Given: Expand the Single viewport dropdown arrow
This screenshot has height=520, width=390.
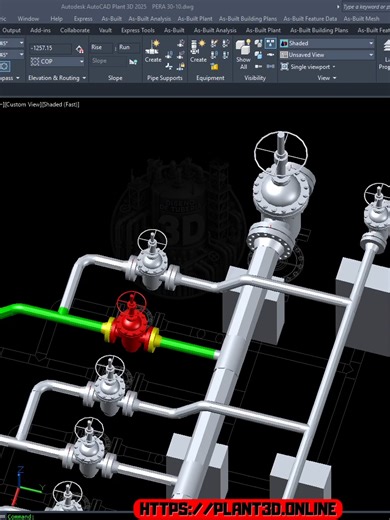Looking at the screenshot, I should (334, 67).
